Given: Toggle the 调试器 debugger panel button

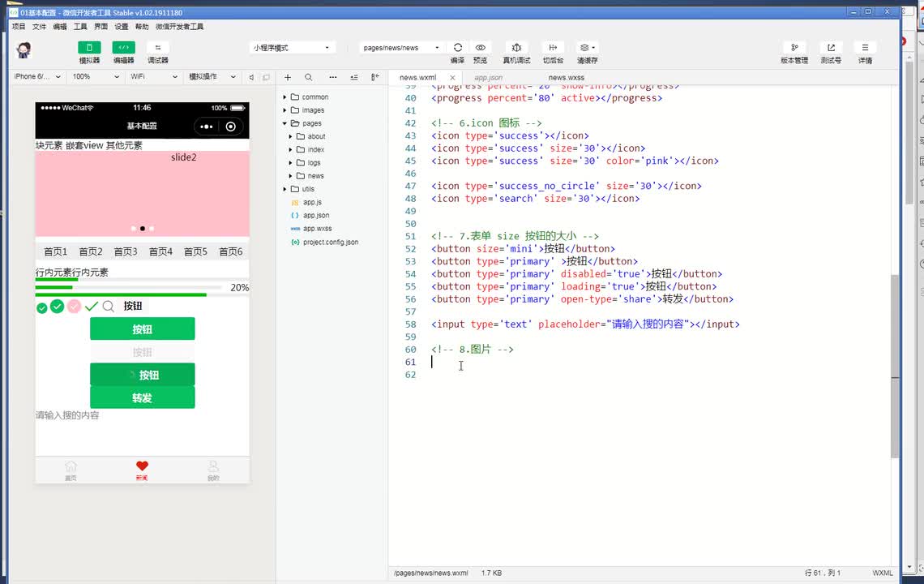Looking at the screenshot, I should point(158,48).
